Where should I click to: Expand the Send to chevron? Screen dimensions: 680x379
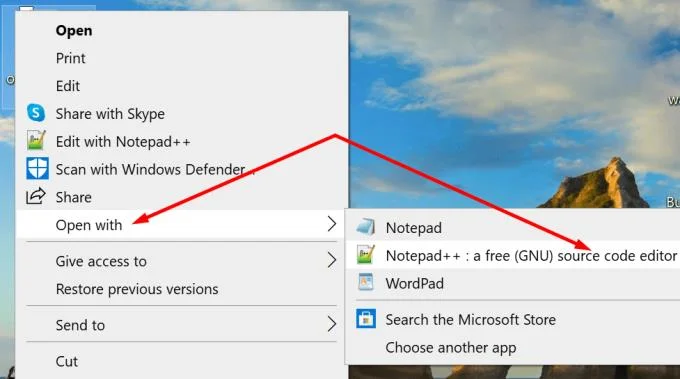(332, 324)
